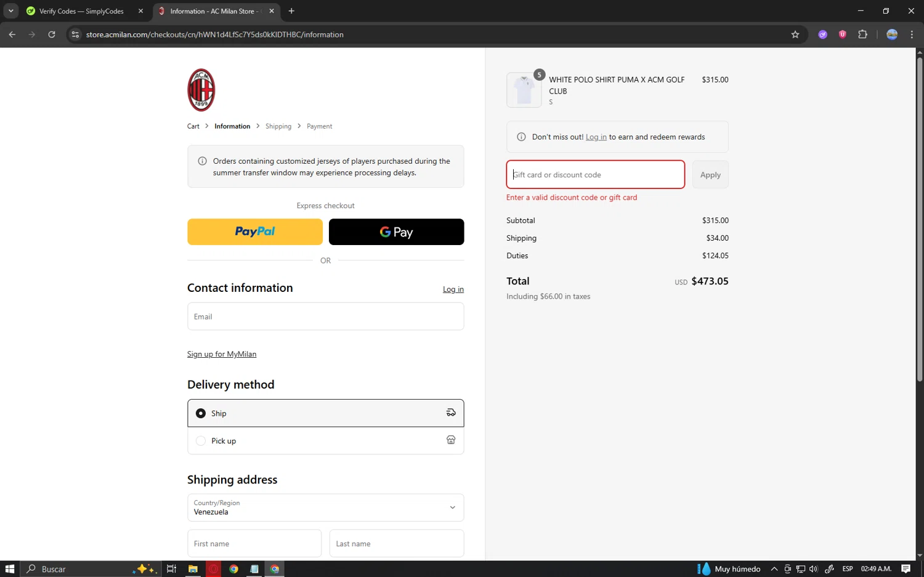Image resolution: width=924 pixels, height=577 pixels.
Task: Click the white polo shirt thumbnail
Action: [524, 90]
